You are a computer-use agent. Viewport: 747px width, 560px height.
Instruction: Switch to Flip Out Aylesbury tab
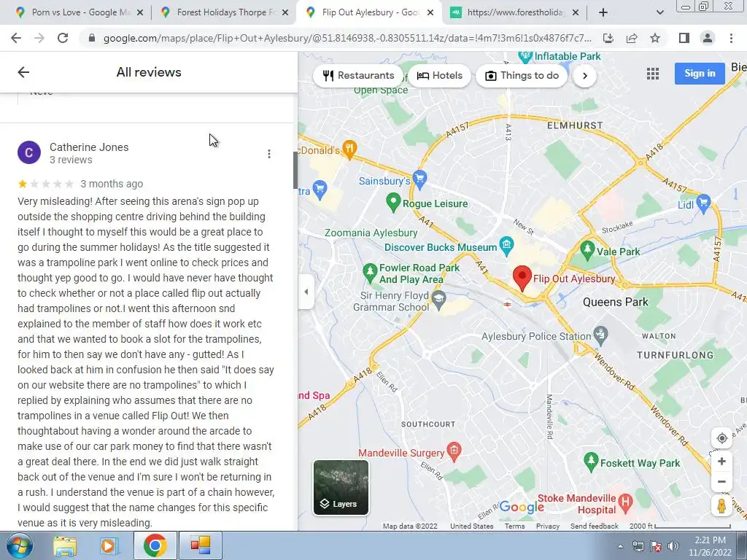(369, 12)
